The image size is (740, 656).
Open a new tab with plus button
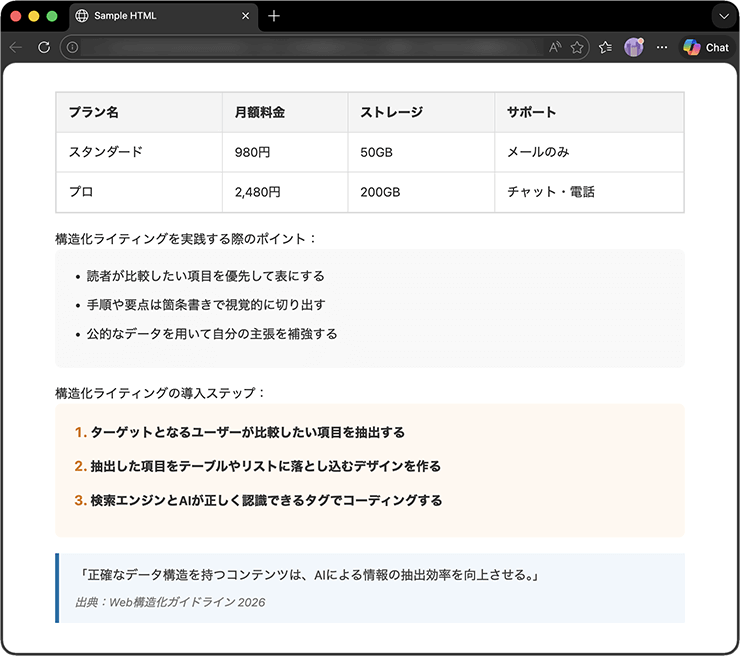(274, 16)
